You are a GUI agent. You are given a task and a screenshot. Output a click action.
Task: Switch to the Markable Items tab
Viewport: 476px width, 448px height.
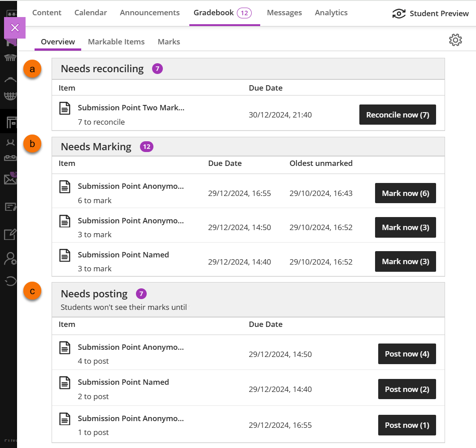tap(116, 42)
